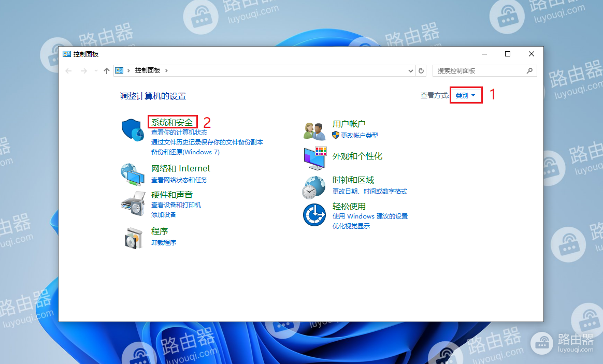The height and width of the screenshot is (364, 603).
Task: Open the Network and Internet globe icon
Action: [x=132, y=174]
